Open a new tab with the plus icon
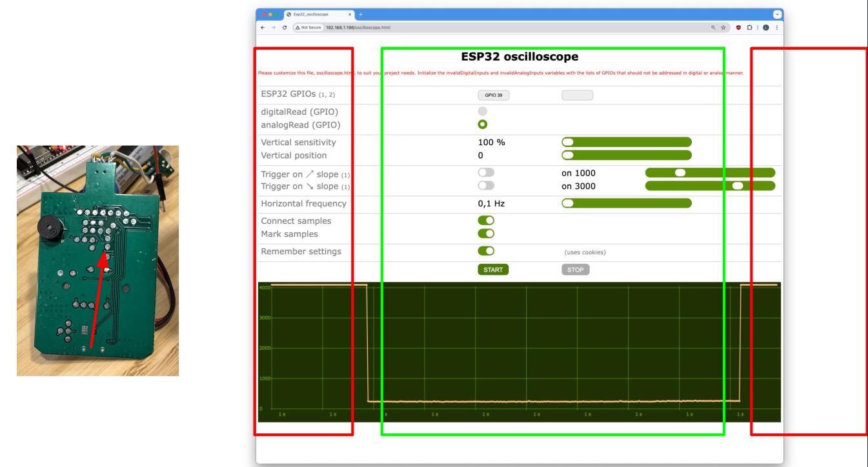 pos(361,14)
